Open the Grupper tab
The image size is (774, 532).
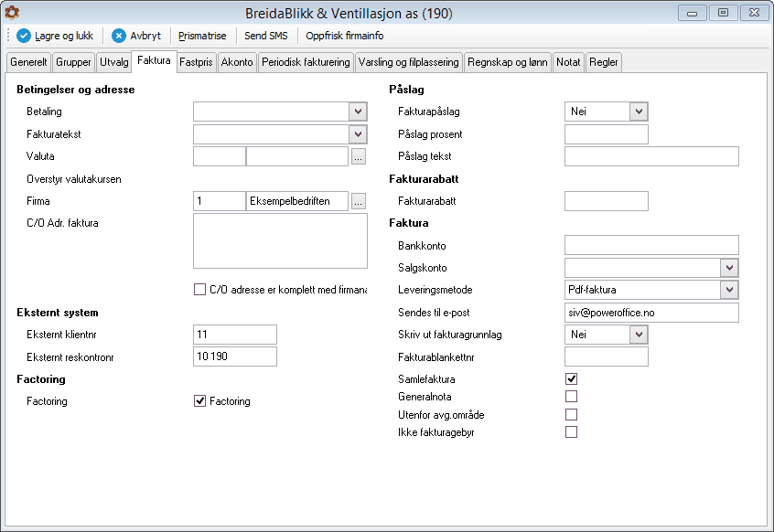click(73, 62)
